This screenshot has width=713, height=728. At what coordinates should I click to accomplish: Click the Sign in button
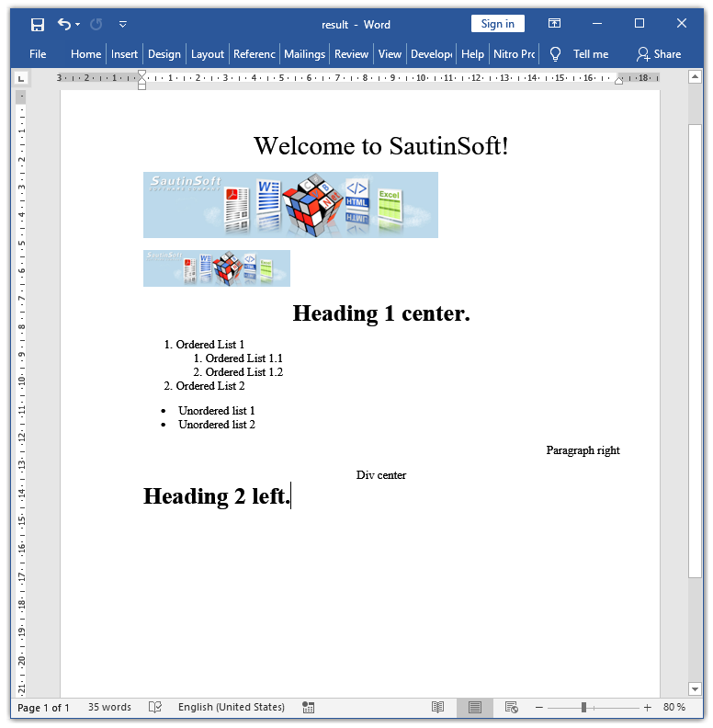click(497, 24)
